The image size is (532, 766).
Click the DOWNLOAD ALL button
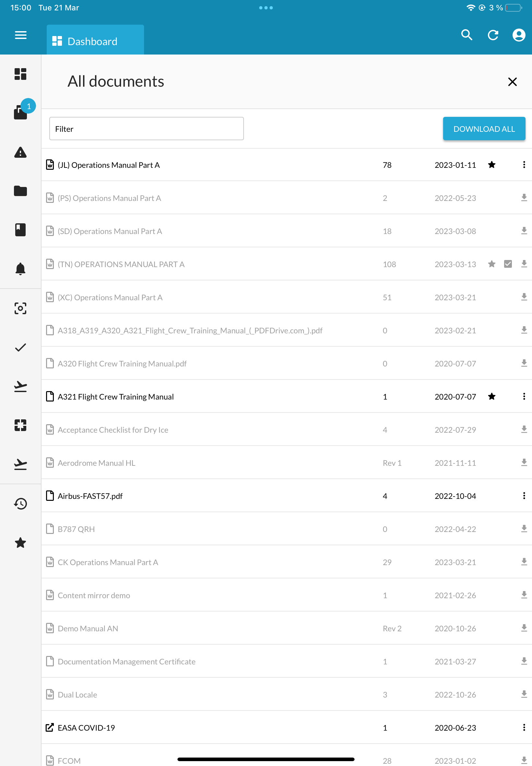[x=484, y=129]
